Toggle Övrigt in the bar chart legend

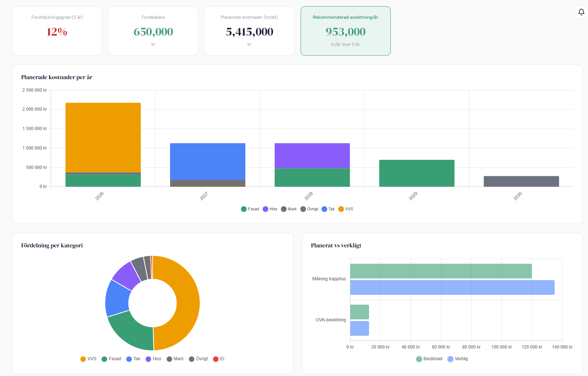pos(309,209)
